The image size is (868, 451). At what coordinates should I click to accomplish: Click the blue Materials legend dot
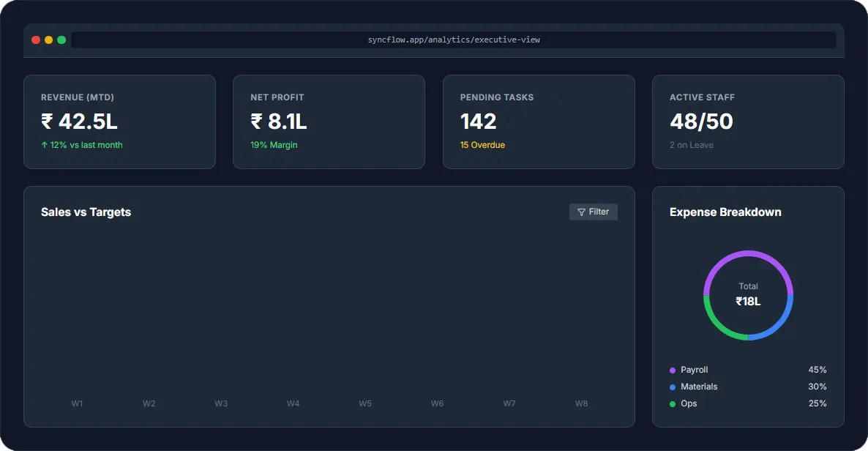tap(673, 387)
